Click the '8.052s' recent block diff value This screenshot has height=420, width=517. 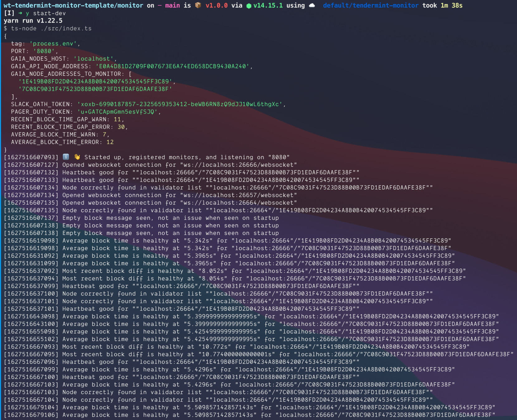(x=213, y=271)
